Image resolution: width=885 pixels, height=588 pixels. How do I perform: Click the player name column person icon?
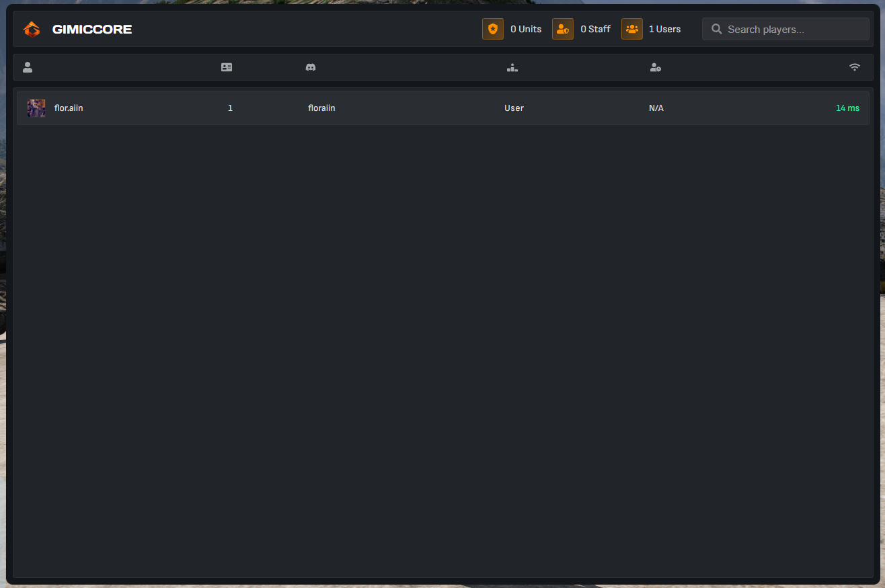pyautogui.click(x=28, y=67)
